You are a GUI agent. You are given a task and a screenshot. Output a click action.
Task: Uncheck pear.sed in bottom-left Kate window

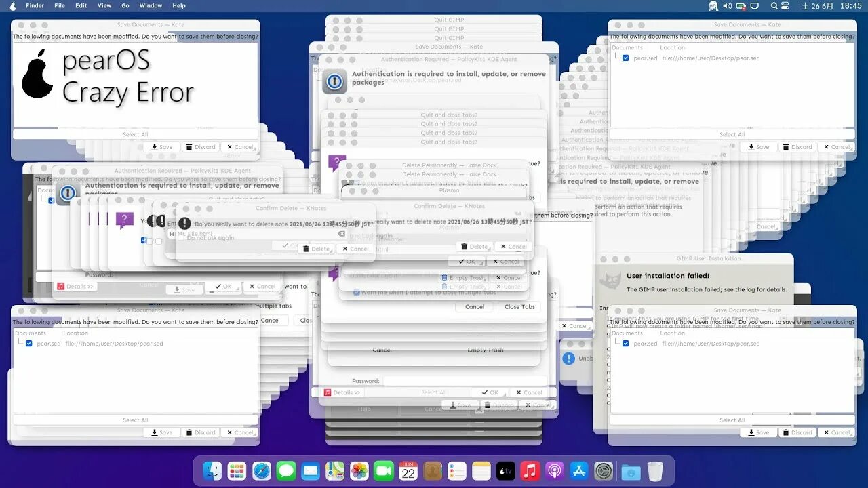pyautogui.click(x=28, y=344)
